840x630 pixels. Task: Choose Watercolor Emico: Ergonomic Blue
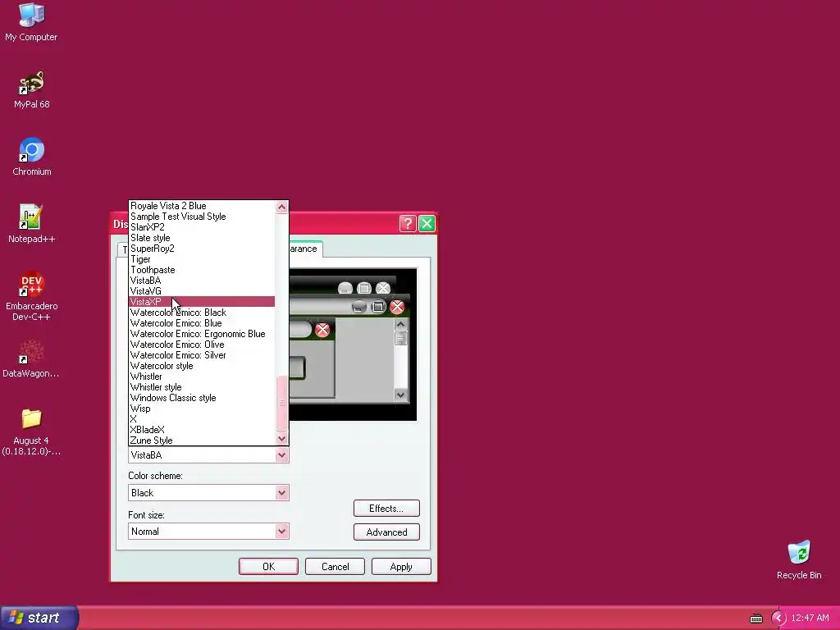[202, 334]
